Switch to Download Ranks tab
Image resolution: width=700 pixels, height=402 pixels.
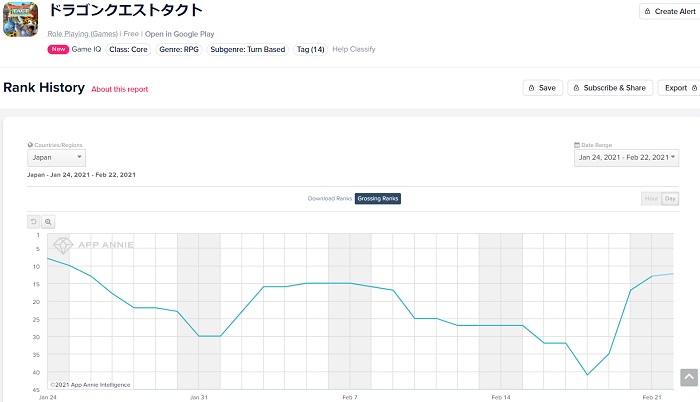(x=330, y=198)
